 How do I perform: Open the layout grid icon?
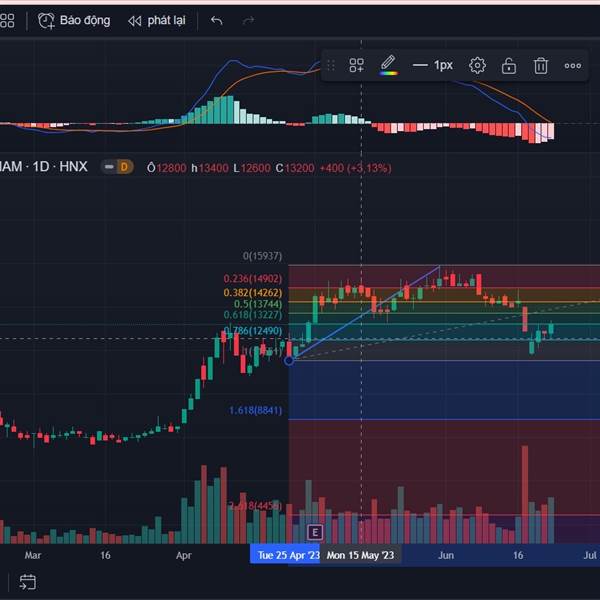click(7, 21)
